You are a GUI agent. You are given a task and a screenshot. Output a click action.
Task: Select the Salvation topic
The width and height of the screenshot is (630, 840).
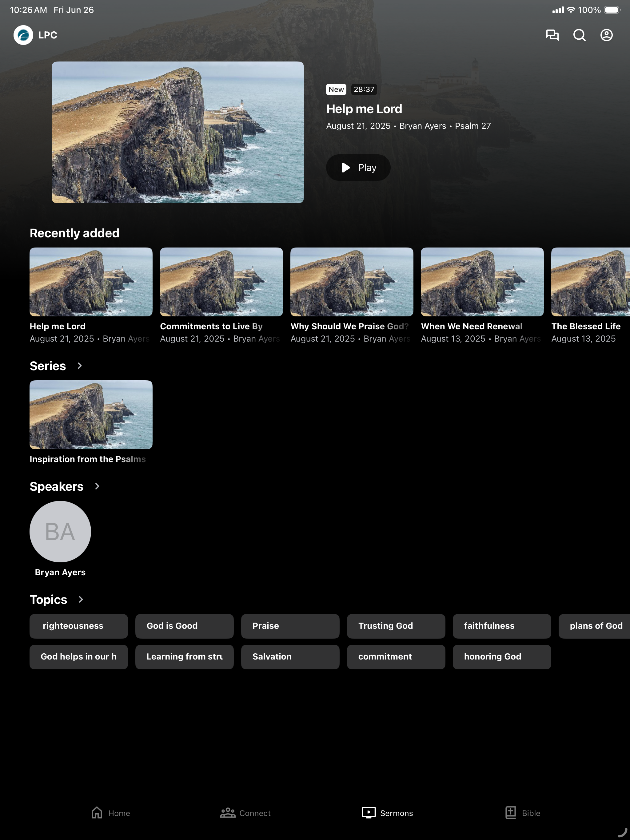(x=290, y=656)
